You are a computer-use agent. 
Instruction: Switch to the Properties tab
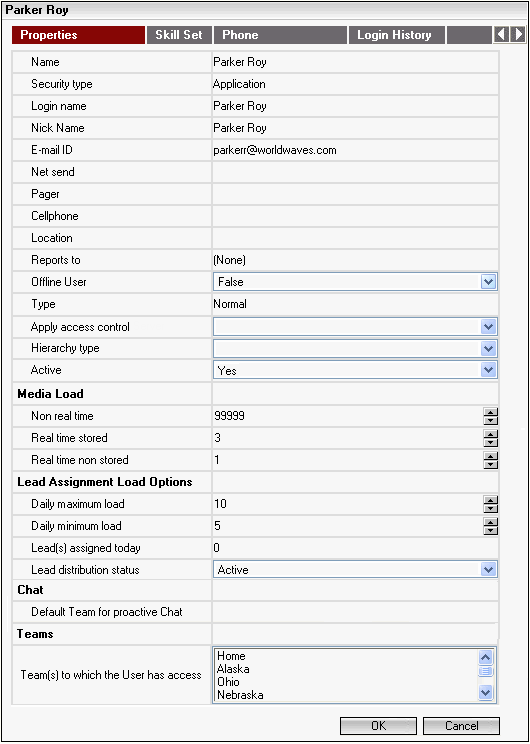pos(78,35)
